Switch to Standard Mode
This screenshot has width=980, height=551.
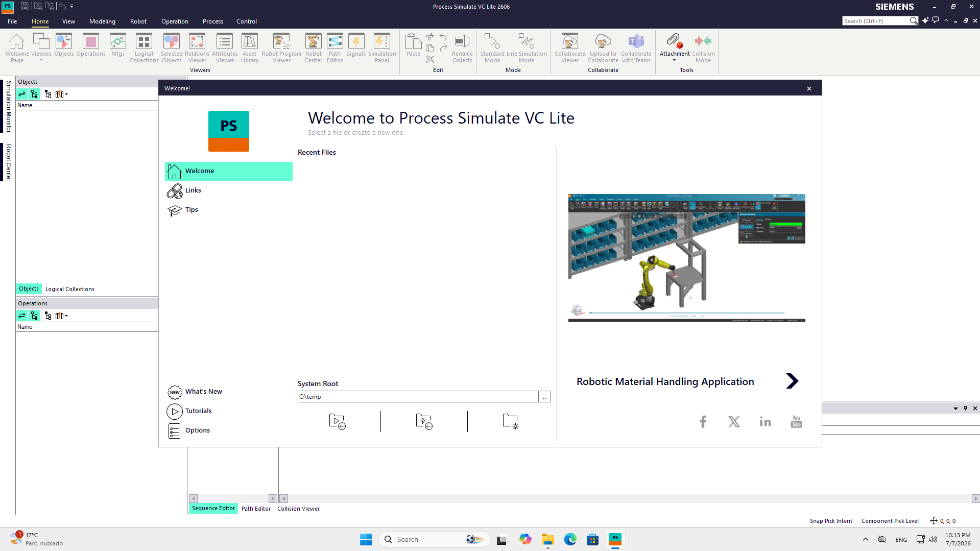coord(492,48)
